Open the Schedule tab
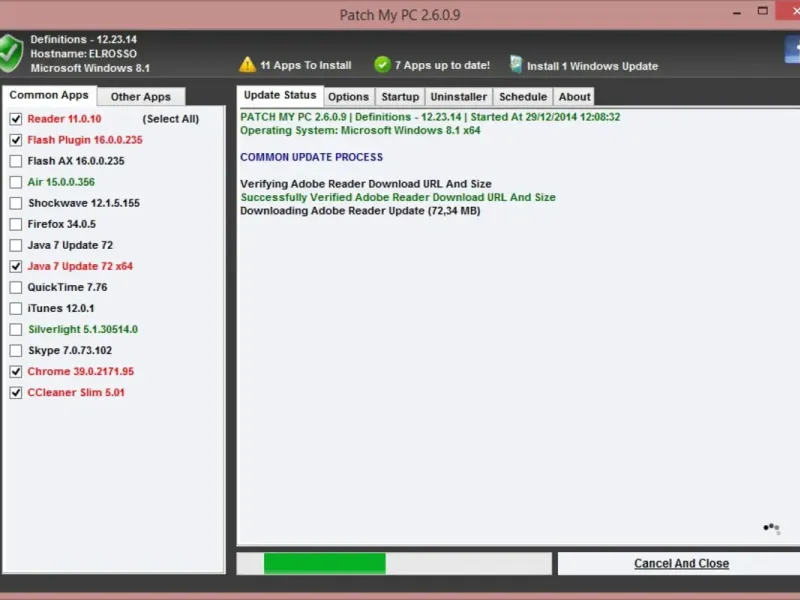Viewport: 800px width, 600px height. point(523,97)
